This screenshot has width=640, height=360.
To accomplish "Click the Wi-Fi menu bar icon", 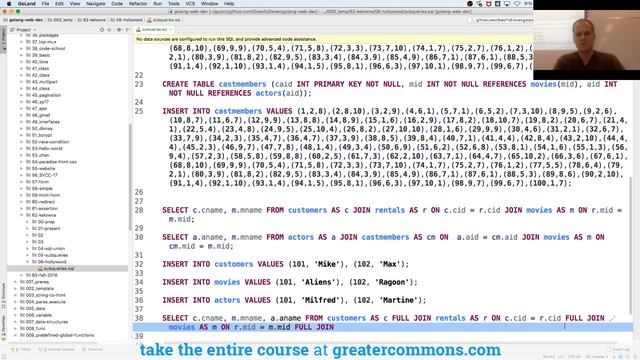I will [x=517, y=4].
